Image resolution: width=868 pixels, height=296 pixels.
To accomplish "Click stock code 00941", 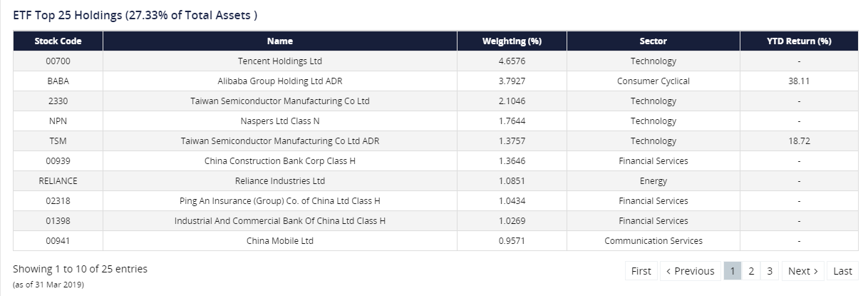I will point(58,241).
